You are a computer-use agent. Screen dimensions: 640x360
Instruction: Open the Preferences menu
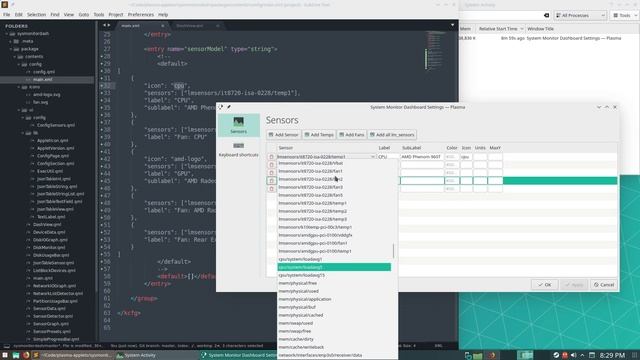(x=141, y=15)
